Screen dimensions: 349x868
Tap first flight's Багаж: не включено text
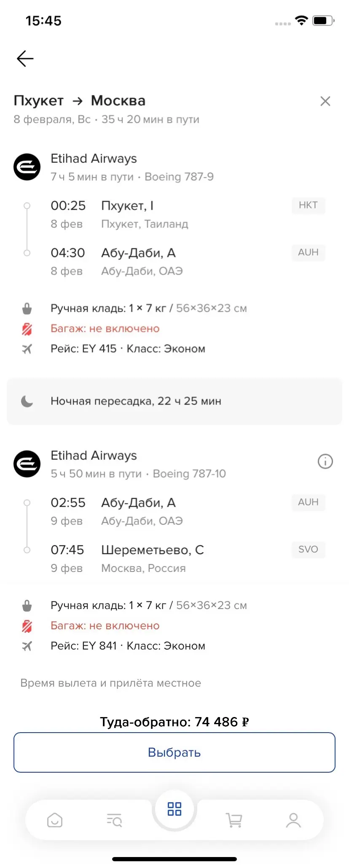[x=105, y=329]
